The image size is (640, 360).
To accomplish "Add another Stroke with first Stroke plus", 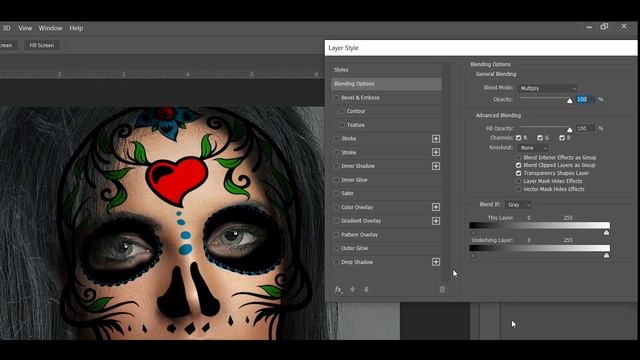I will pyautogui.click(x=436, y=139).
